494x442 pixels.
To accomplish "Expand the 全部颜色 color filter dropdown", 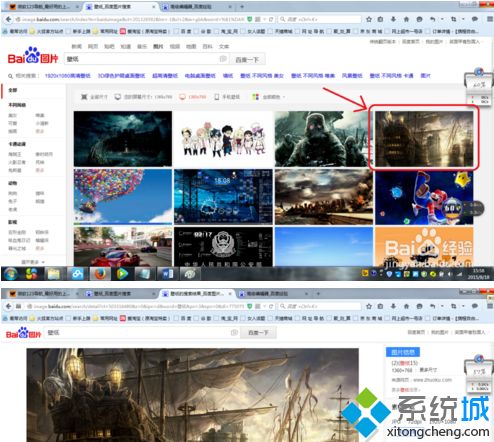I will [269, 97].
